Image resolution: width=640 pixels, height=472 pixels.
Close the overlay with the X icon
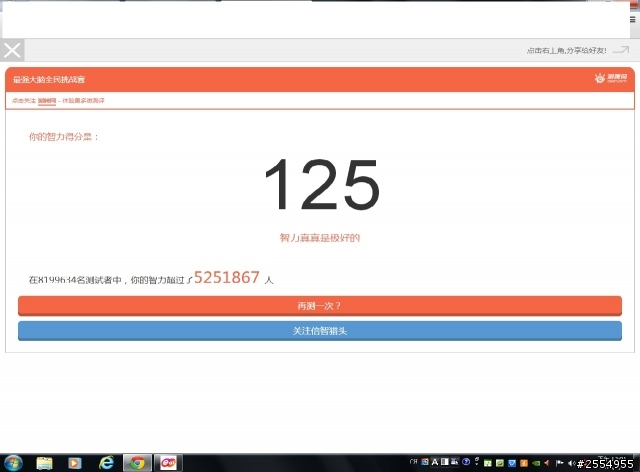[x=12, y=51]
